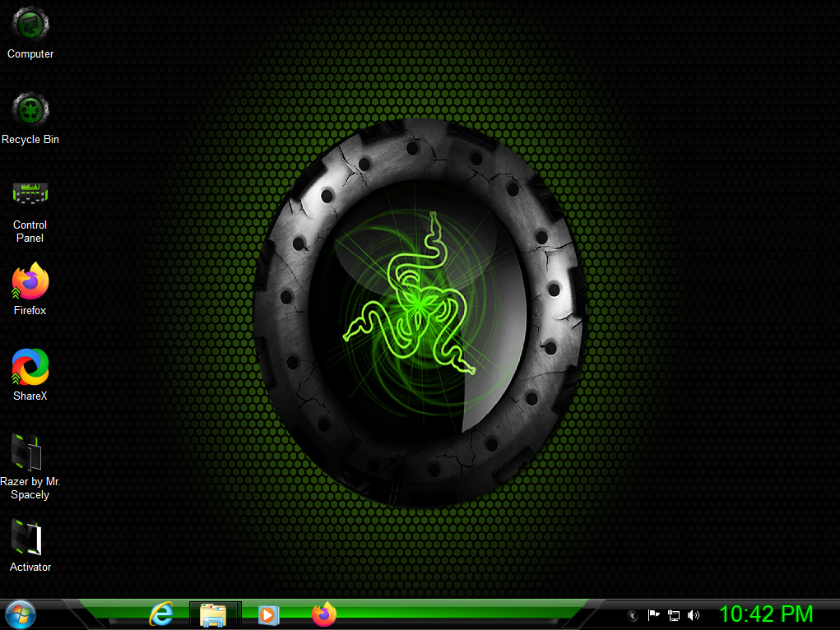Image resolution: width=840 pixels, height=630 pixels.
Task: Launch Internet Explorer from the taskbar
Action: (x=161, y=614)
